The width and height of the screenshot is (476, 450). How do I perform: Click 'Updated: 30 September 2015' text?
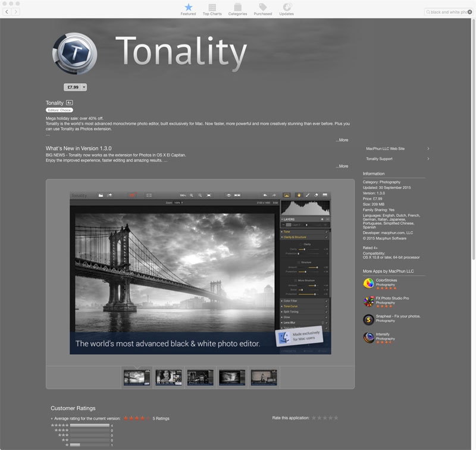coord(387,187)
